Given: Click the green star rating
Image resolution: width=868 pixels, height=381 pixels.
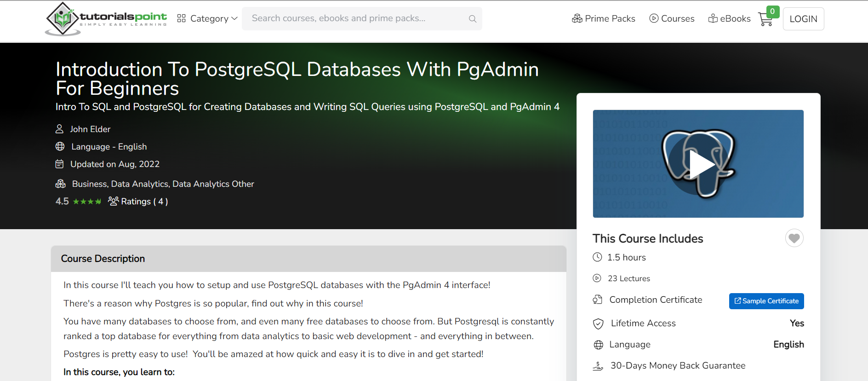Looking at the screenshot, I should (87, 202).
